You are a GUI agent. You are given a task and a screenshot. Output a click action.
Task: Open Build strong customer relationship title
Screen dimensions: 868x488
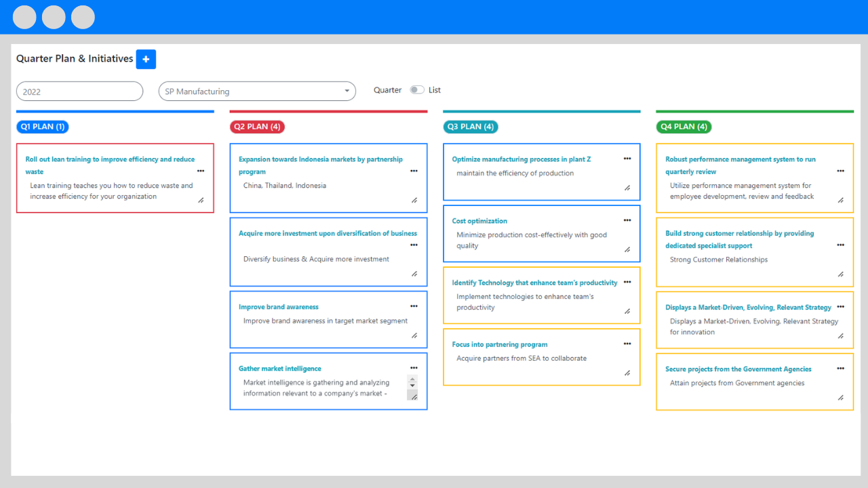pos(740,239)
